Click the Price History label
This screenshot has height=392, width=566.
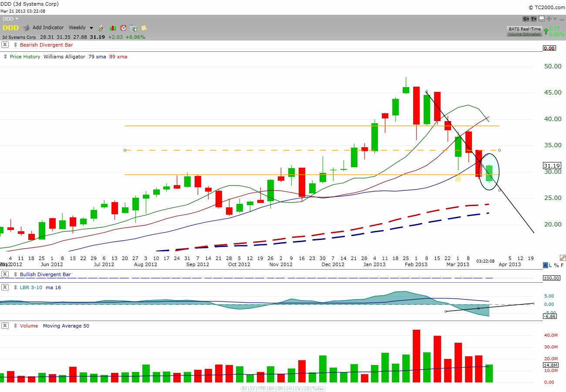point(25,57)
